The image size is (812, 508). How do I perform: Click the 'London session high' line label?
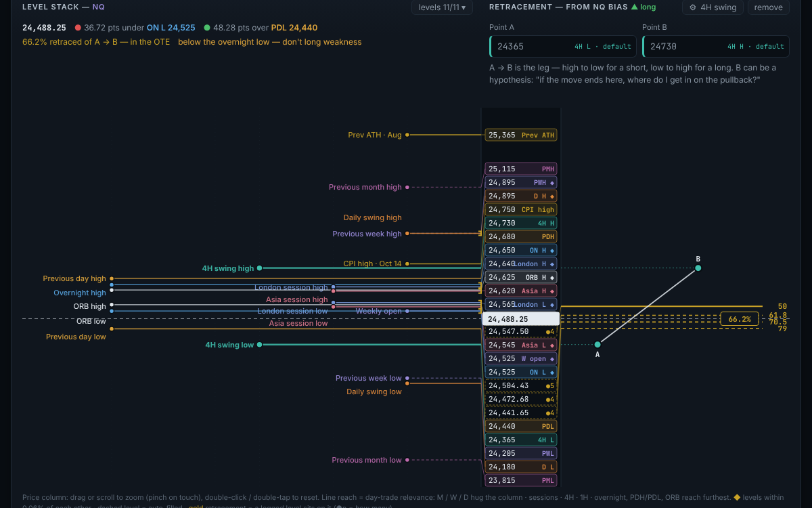291,287
